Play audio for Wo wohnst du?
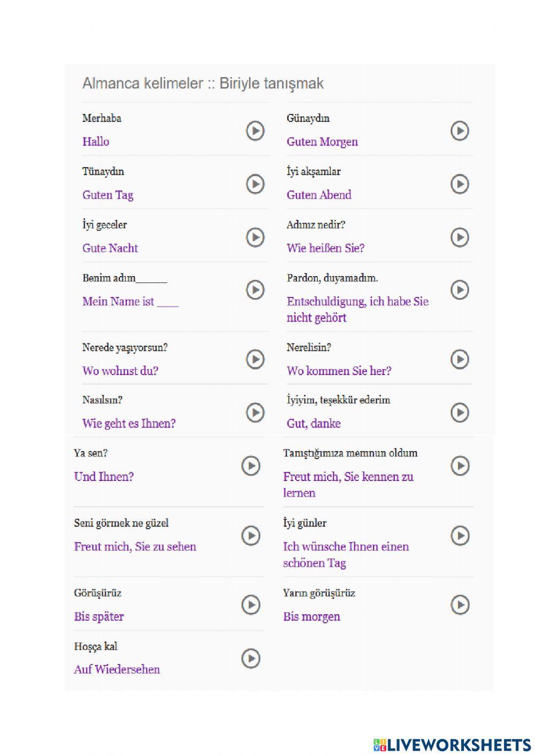 (x=255, y=359)
